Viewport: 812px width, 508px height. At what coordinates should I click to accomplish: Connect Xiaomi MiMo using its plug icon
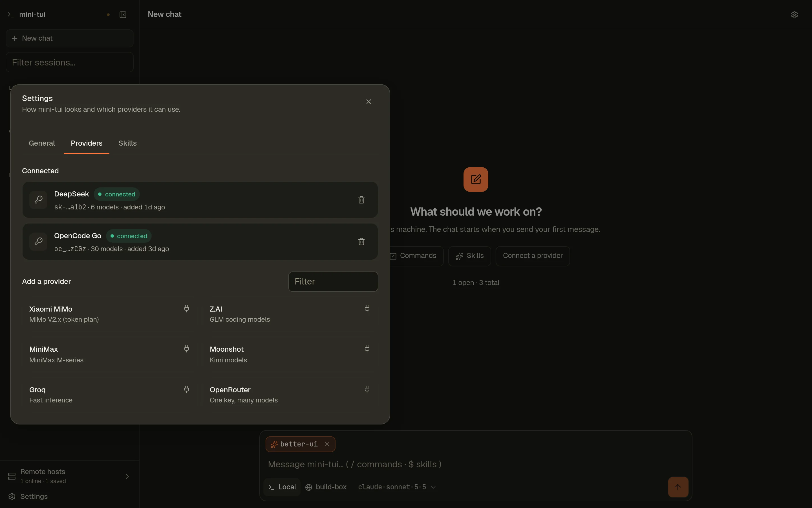tap(187, 308)
